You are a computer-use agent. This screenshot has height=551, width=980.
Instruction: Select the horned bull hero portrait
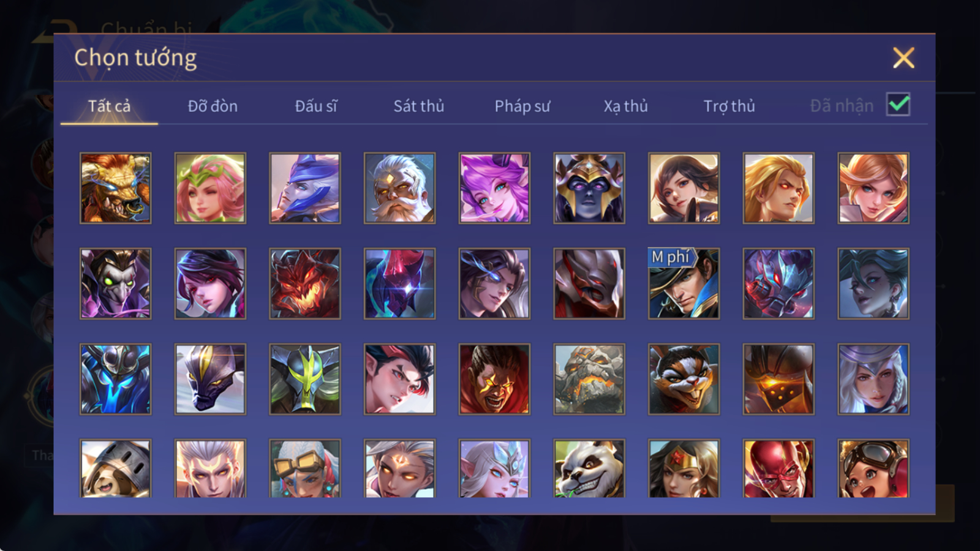115,188
